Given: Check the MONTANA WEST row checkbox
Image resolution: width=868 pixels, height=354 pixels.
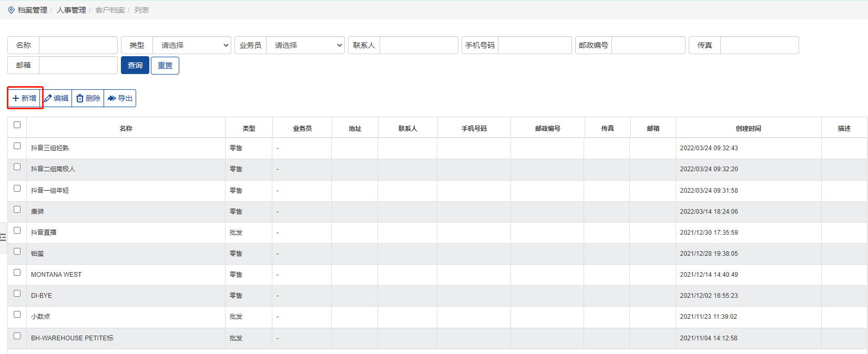Looking at the screenshot, I should point(17,273).
